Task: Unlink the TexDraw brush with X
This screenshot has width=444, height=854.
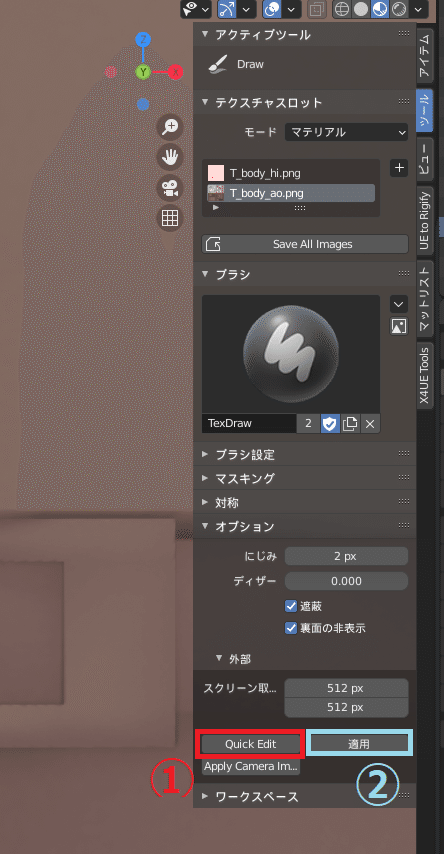Action: tap(370, 423)
